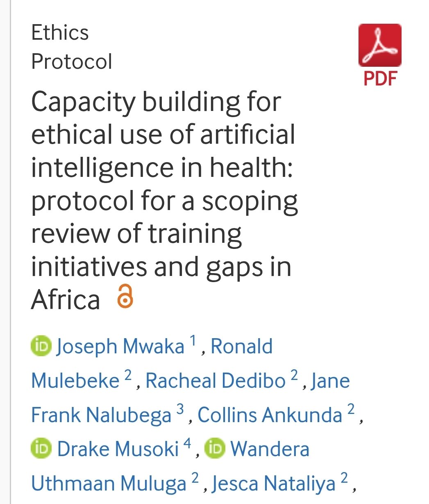Select author Racheal Dedibo

click(x=216, y=381)
